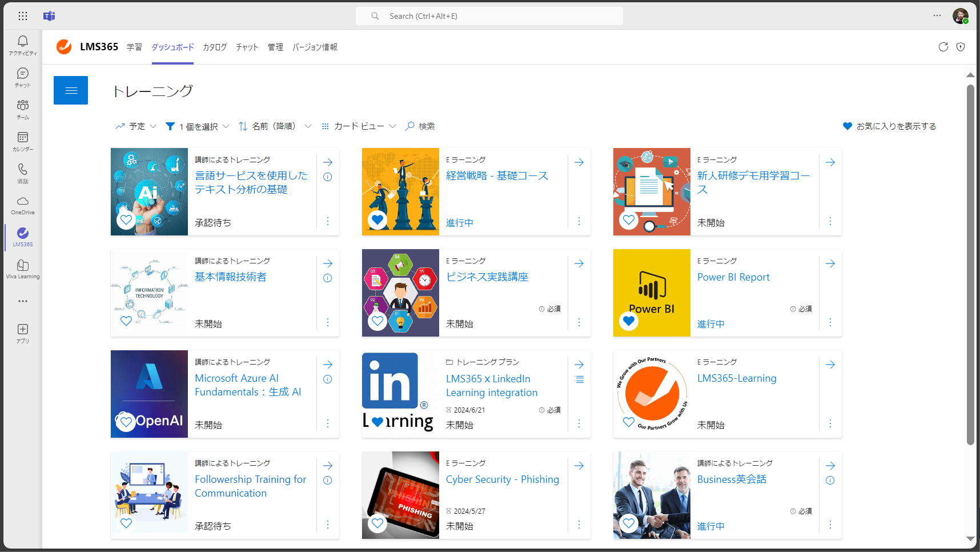Open the Apps plus icon in sidebar
Screen dimensions: 980x552
(23, 333)
